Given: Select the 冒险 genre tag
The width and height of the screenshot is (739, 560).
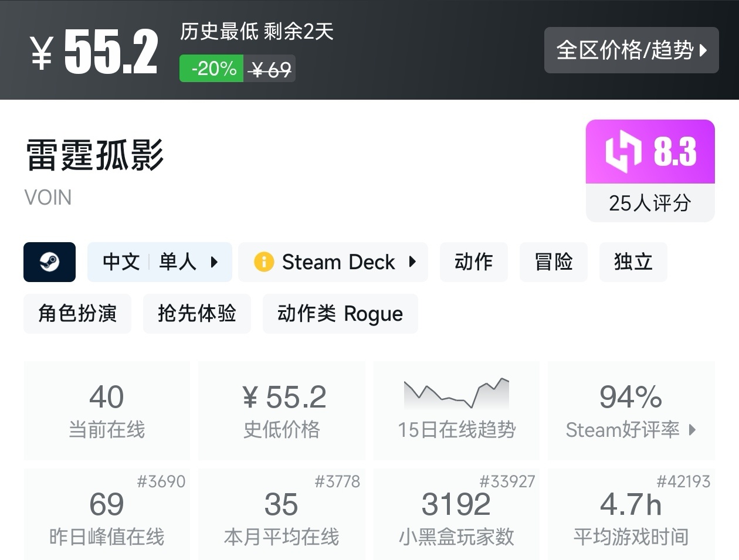Looking at the screenshot, I should pos(553,262).
